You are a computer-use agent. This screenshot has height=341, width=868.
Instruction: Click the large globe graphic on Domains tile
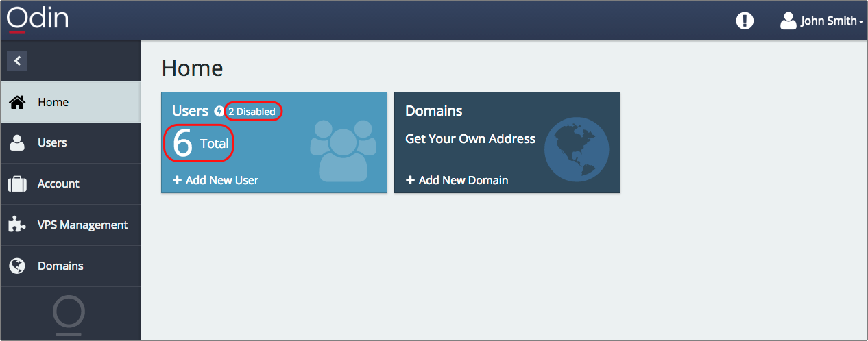click(576, 149)
